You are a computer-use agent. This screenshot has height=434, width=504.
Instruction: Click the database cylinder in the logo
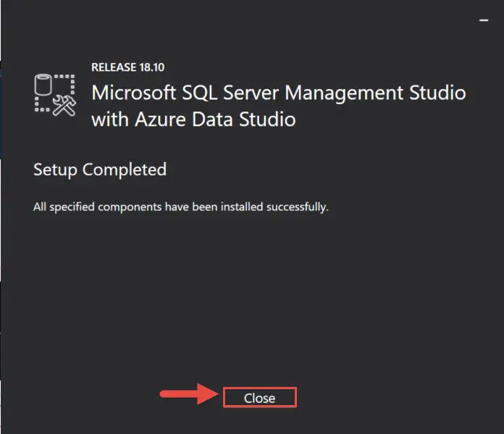click(43, 85)
